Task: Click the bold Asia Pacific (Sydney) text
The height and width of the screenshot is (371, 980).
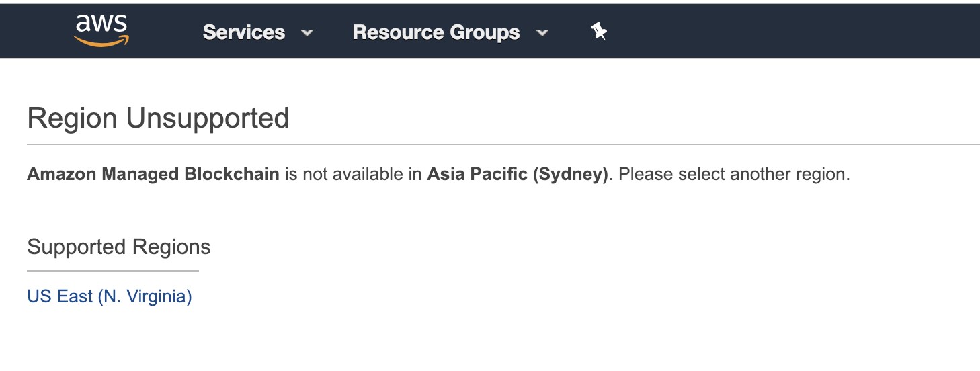Action: click(x=518, y=175)
